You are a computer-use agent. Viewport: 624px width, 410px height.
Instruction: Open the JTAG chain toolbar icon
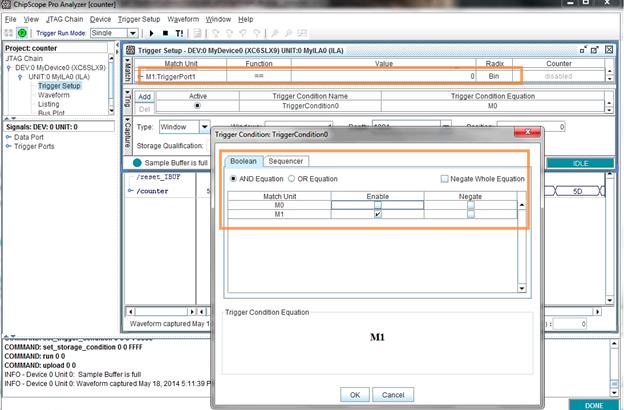(8, 33)
